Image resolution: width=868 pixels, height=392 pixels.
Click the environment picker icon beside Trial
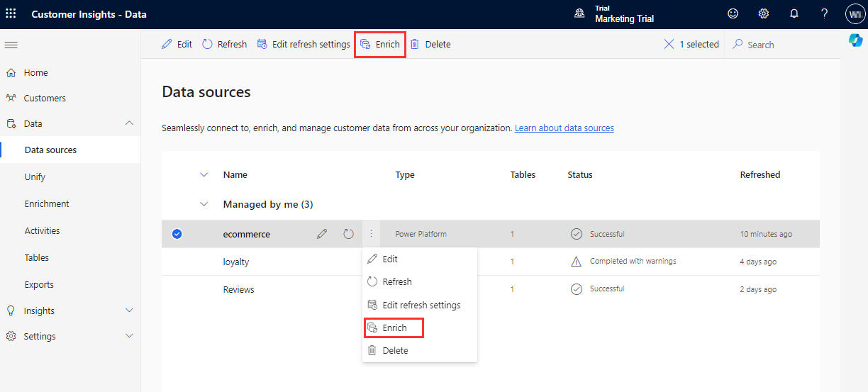pos(579,13)
